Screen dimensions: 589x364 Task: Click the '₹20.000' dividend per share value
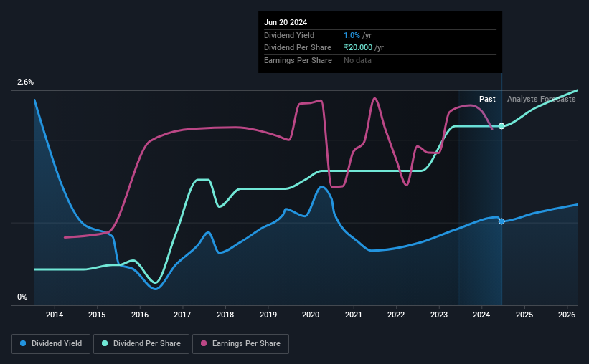(358, 48)
